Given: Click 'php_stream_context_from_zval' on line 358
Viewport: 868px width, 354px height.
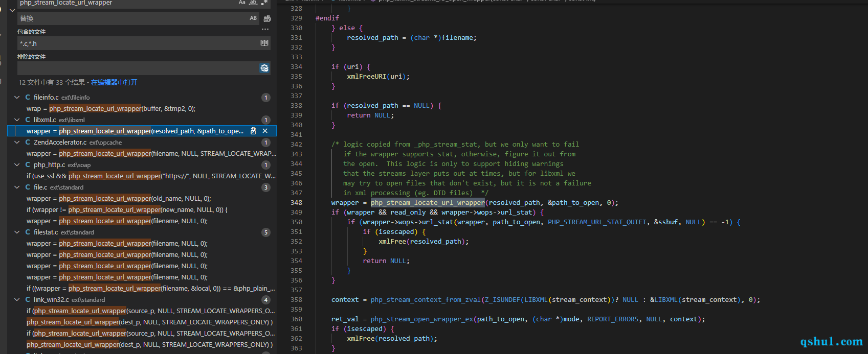Looking at the screenshot, I should click(426, 299).
